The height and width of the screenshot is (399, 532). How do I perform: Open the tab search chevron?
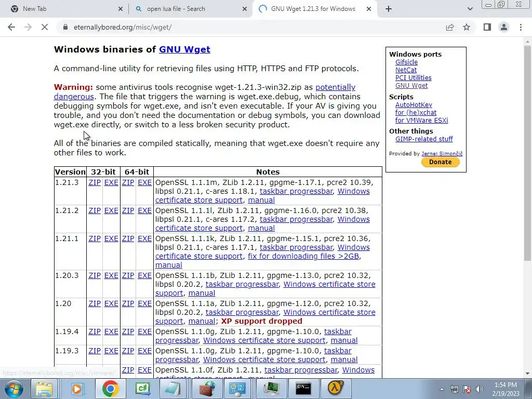tap(470, 9)
